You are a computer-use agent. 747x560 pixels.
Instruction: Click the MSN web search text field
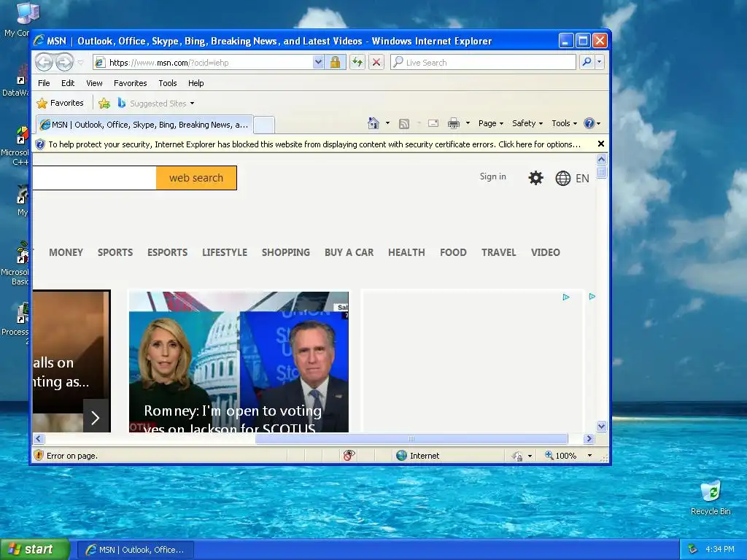click(94, 178)
